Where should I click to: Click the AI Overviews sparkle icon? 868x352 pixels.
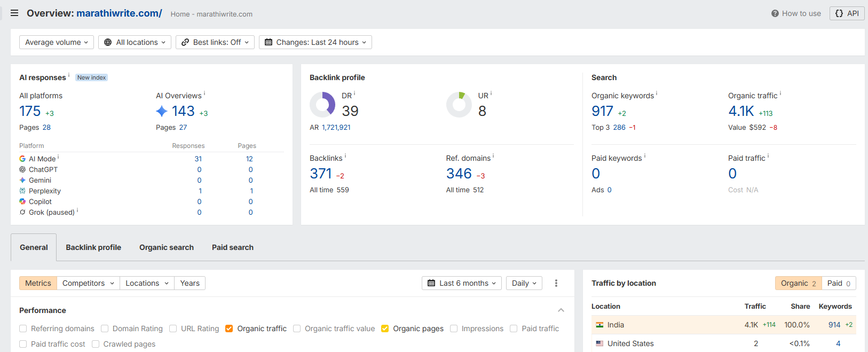tap(162, 111)
